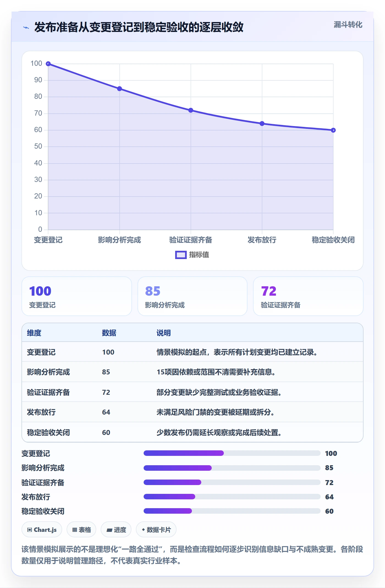Toggle the 指标值 legend color box
385x588 pixels.
(x=181, y=255)
